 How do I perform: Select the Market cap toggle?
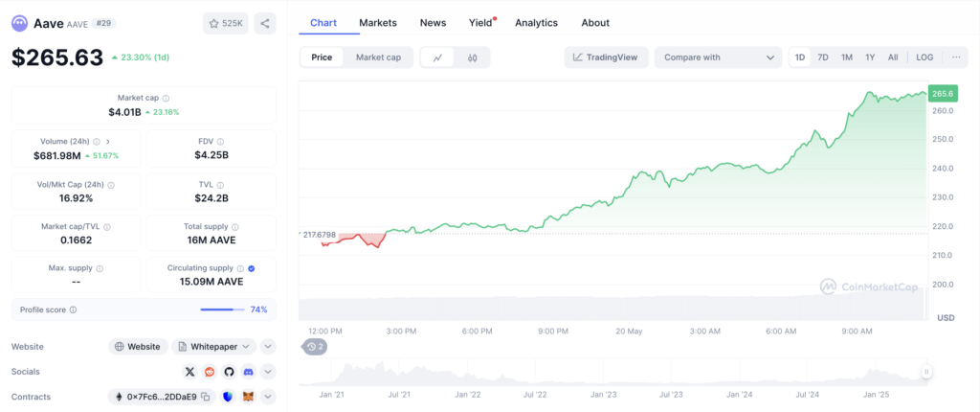point(378,57)
